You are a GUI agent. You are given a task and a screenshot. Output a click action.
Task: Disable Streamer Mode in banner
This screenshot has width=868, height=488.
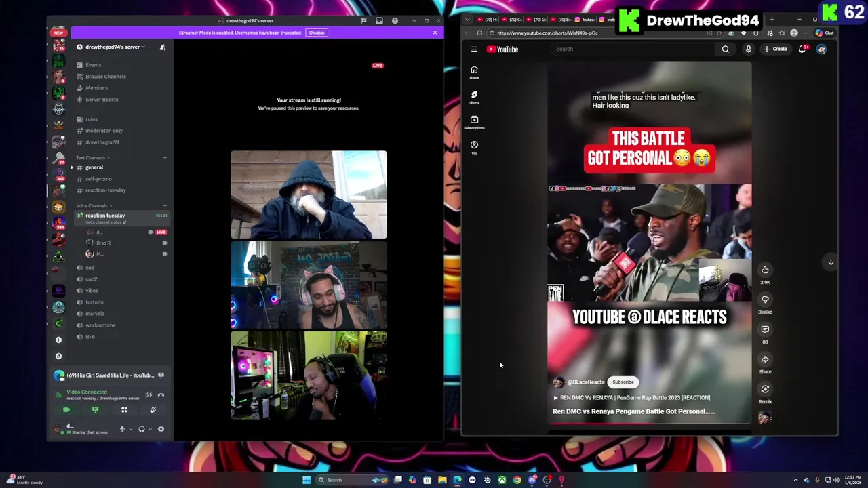pos(317,33)
